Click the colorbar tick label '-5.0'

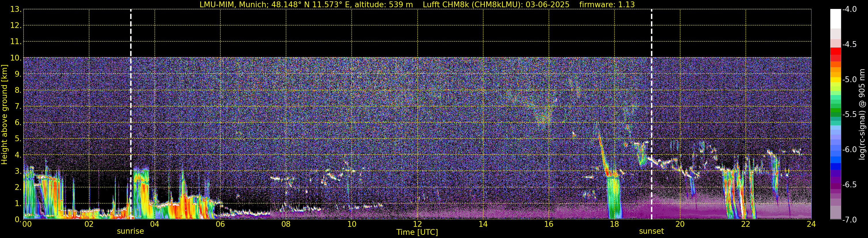pos(850,79)
